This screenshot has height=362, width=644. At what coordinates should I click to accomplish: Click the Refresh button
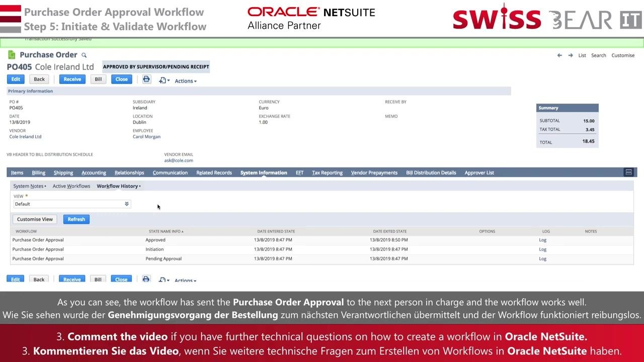76,219
